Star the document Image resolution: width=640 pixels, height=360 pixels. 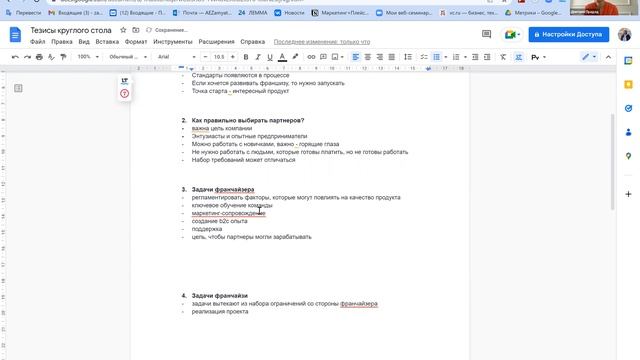tap(123, 30)
